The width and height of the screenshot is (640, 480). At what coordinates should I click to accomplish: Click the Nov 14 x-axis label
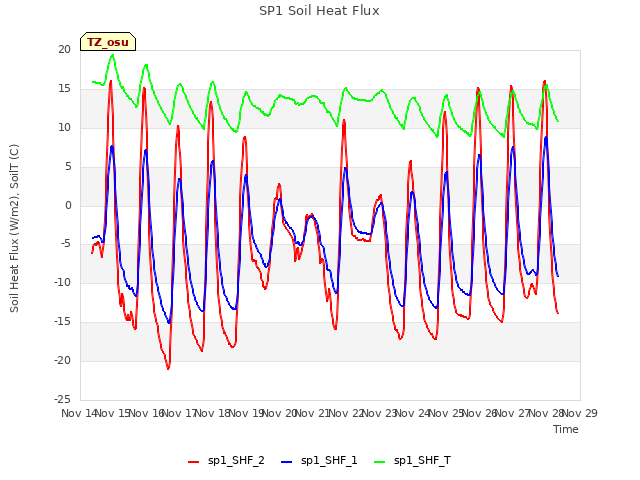tap(79, 413)
